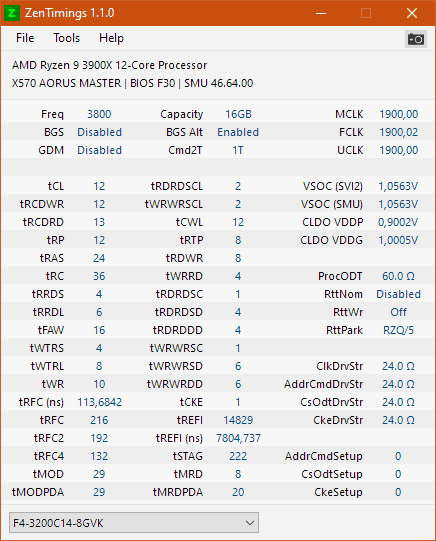Select the tRFC (ns) value 113,6842
This screenshot has width=436, height=541.
click(99, 402)
